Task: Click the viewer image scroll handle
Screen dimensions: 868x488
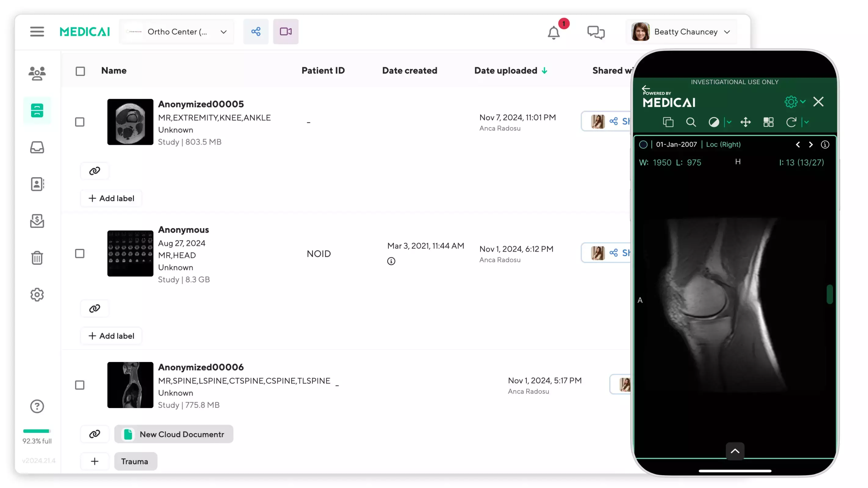Action: [830, 295]
